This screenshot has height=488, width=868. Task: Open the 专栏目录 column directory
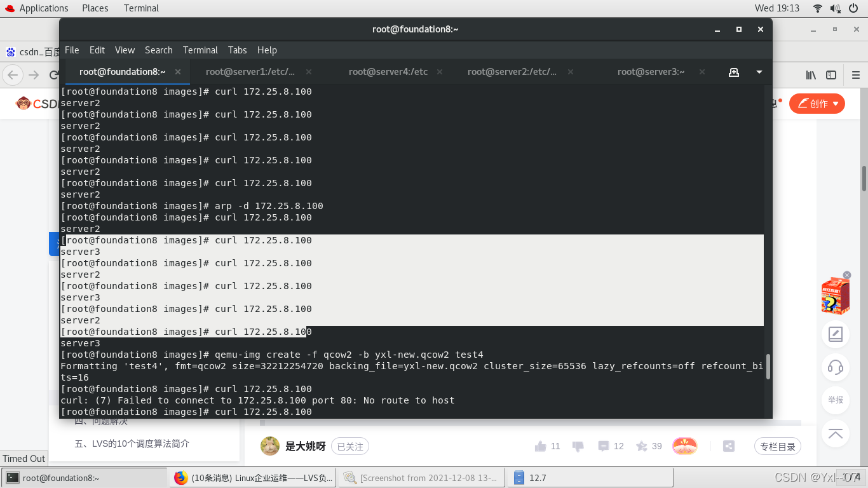coord(777,447)
